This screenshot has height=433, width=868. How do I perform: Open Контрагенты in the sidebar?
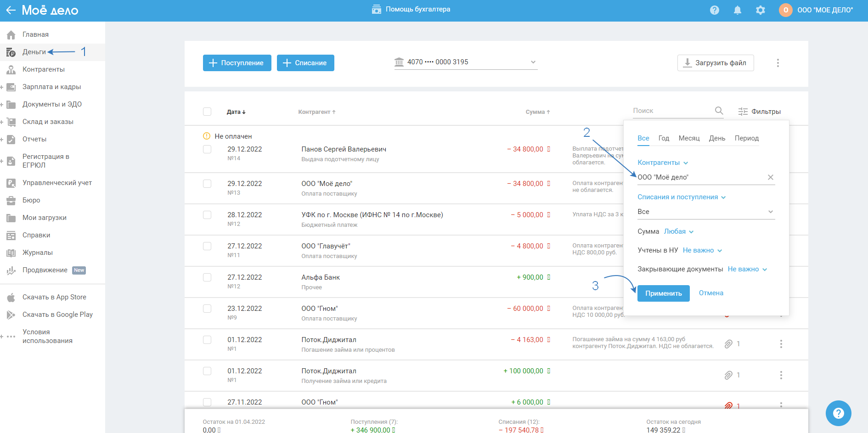[x=43, y=69]
